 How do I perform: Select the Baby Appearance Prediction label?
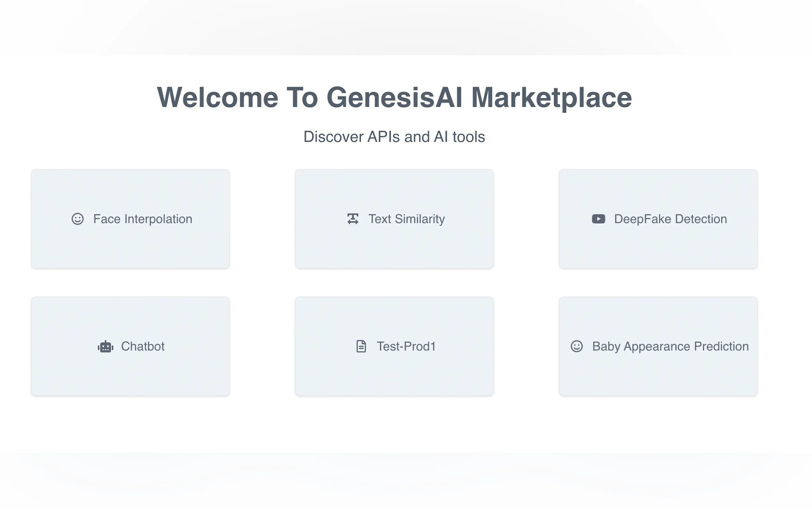pos(670,346)
